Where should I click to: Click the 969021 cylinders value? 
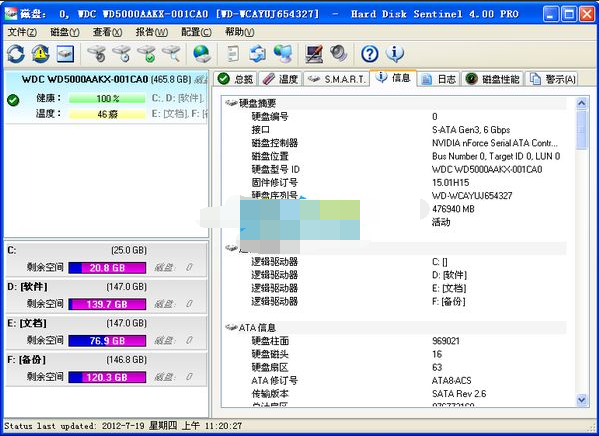[x=446, y=341]
